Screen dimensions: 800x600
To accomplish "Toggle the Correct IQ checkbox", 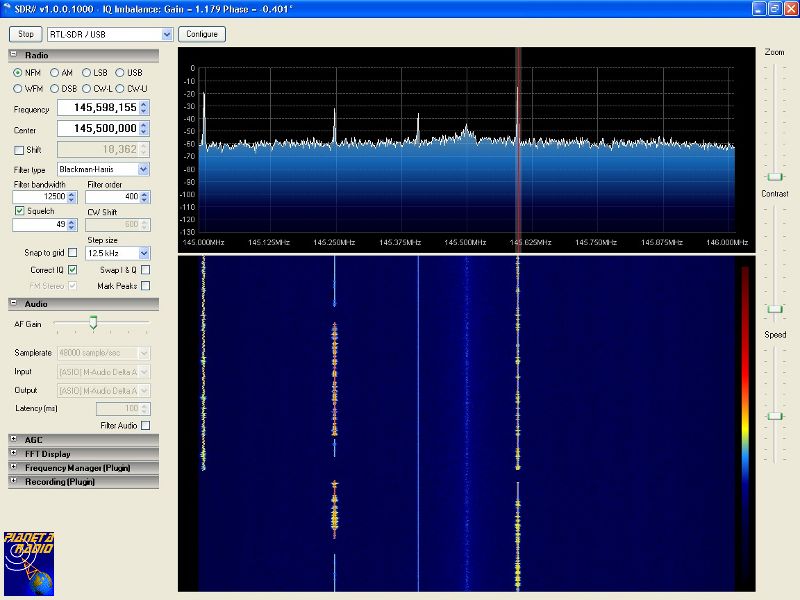I will point(72,269).
